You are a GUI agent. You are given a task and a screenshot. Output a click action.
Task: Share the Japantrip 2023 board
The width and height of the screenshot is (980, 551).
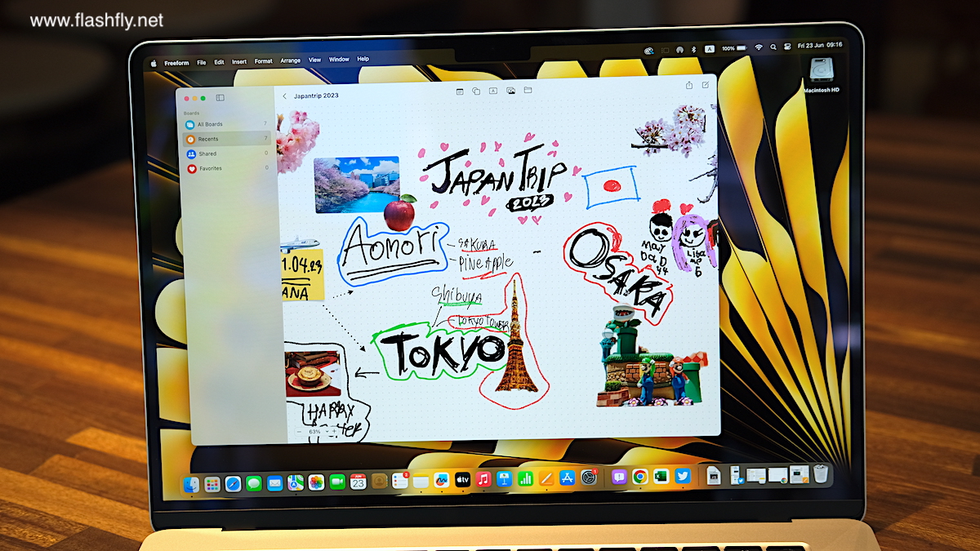[688, 85]
